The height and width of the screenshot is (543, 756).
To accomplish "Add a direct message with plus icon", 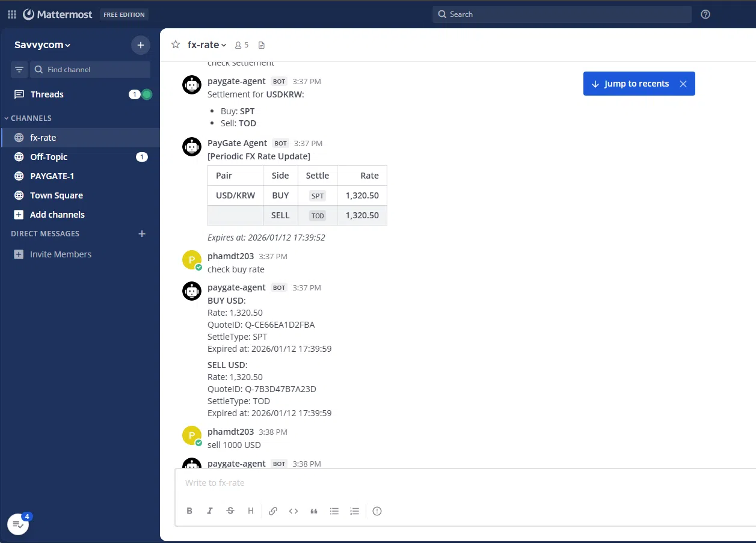I will click(x=142, y=234).
